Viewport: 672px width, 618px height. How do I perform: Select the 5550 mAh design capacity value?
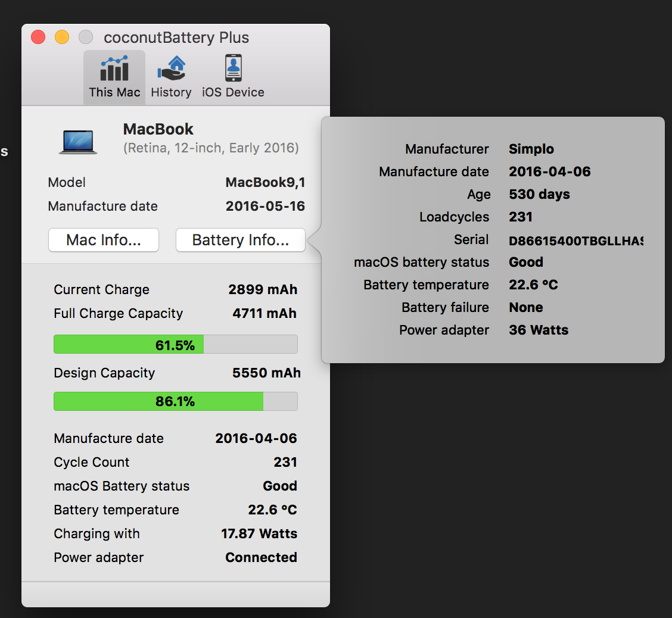266,373
